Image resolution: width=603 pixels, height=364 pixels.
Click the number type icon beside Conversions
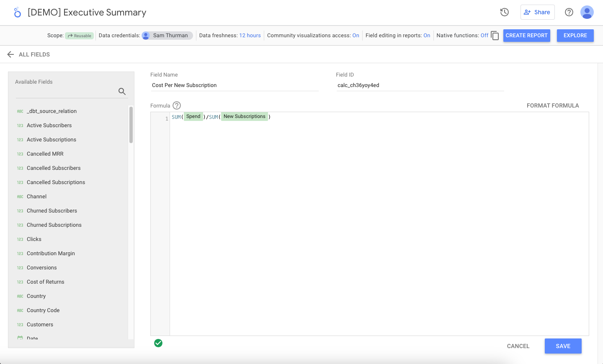pyautogui.click(x=20, y=268)
